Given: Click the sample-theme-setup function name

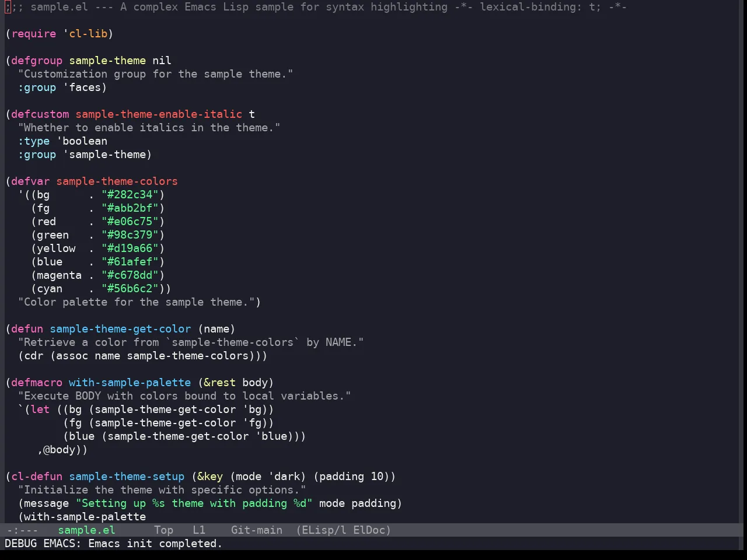Looking at the screenshot, I should [127, 476].
